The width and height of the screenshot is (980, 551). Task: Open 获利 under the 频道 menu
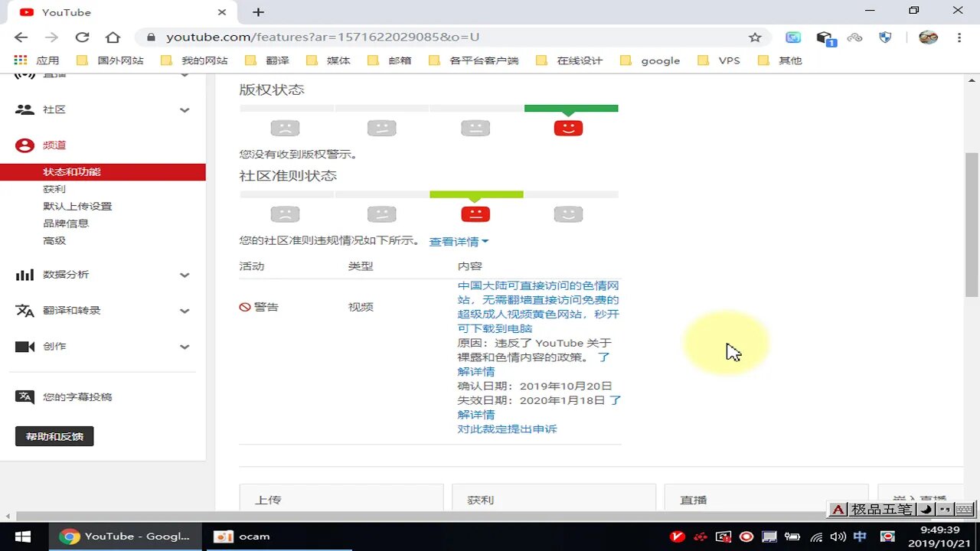pyautogui.click(x=54, y=189)
